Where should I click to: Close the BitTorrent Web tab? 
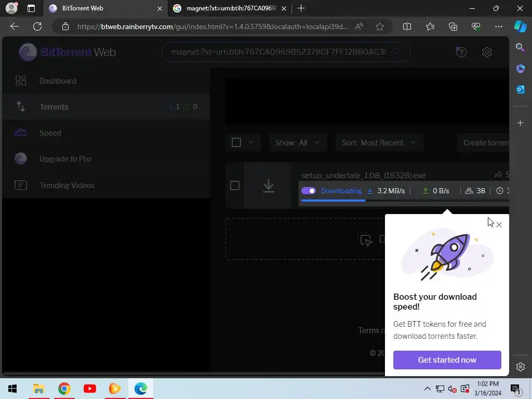pos(159,8)
